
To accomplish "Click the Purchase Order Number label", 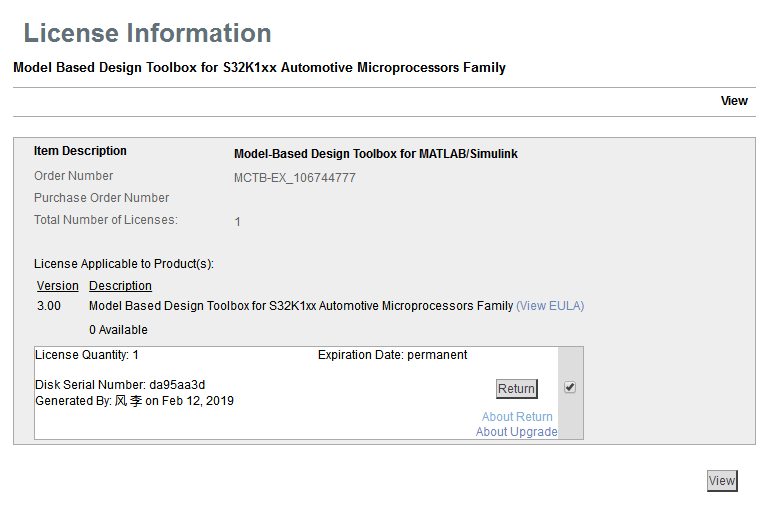I will coord(102,198).
